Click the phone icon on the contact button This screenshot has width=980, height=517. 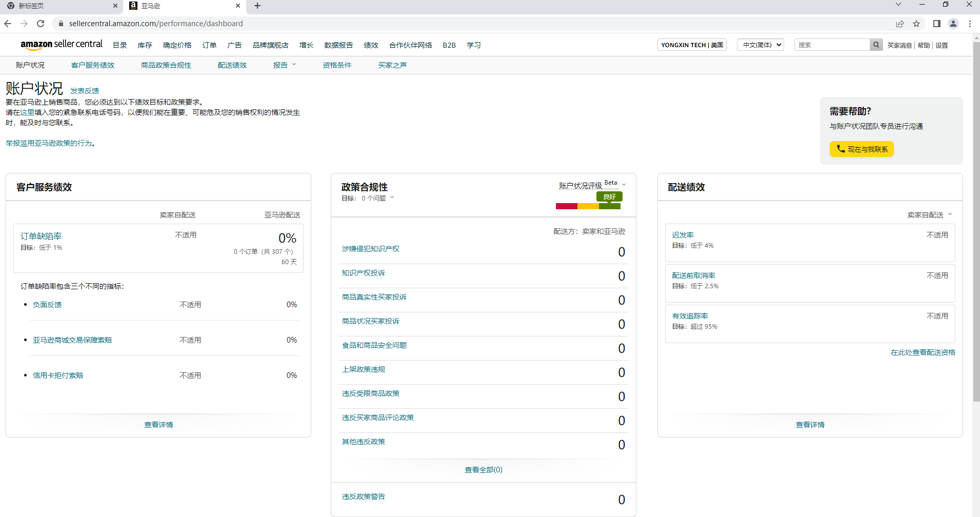tap(841, 149)
